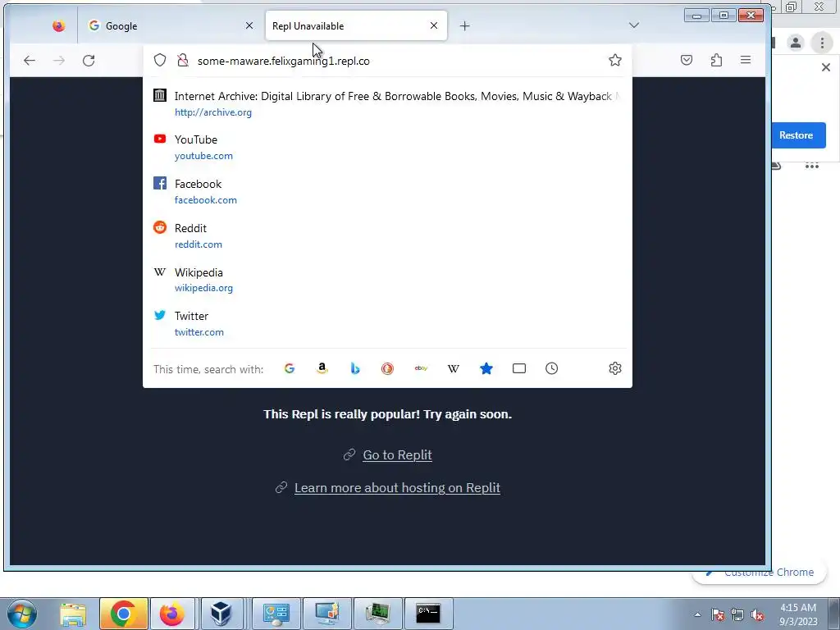This screenshot has width=840, height=630.
Task: Search with Google one-off icon
Action: 290,368
